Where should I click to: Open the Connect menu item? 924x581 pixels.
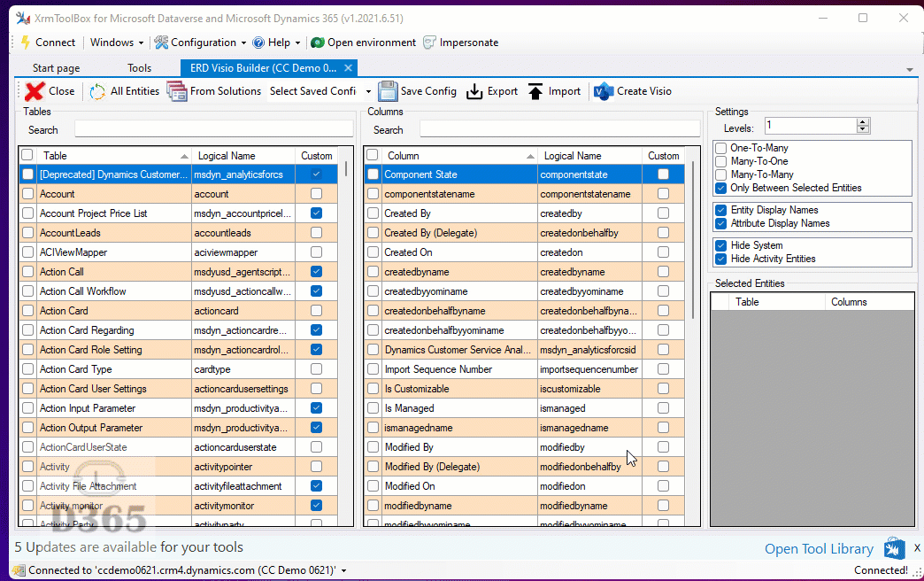(49, 43)
